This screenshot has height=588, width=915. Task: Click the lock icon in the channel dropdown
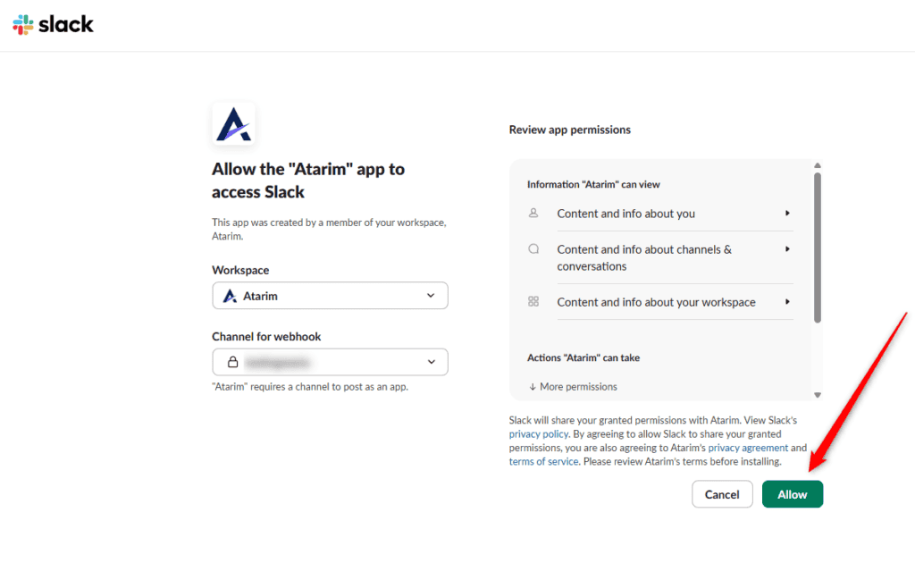233,362
